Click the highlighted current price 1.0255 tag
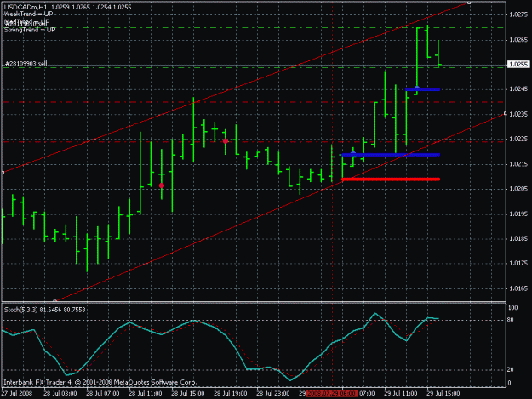 (x=518, y=64)
